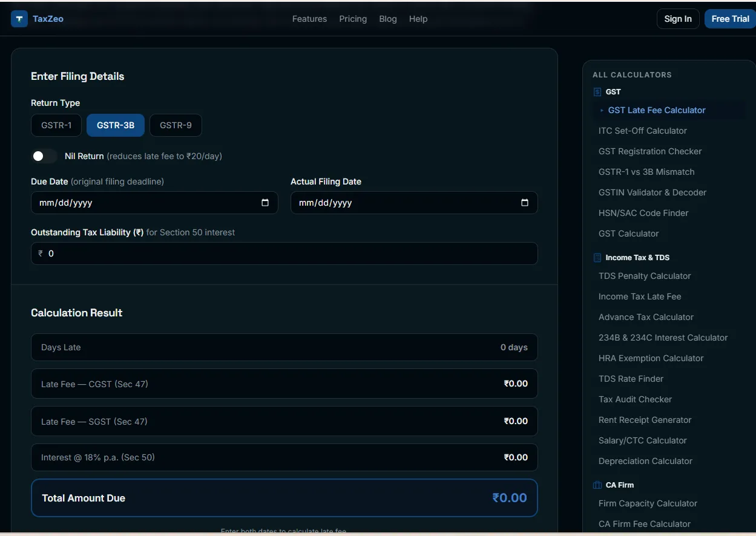Click the GST section icon in sidebar
Viewport: 756px width, 536px height.
[x=597, y=92]
